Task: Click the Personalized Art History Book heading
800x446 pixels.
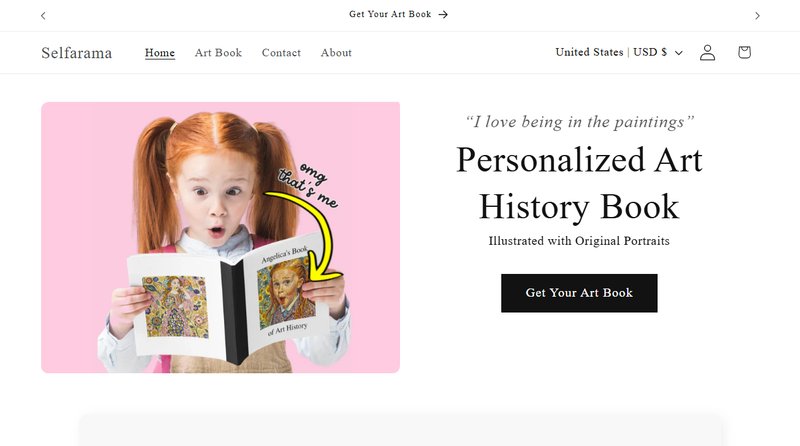Action: [579, 183]
